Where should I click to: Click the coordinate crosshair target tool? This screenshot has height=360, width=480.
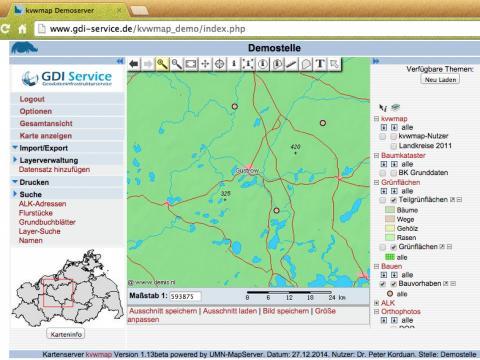pyautogui.click(x=220, y=64)
